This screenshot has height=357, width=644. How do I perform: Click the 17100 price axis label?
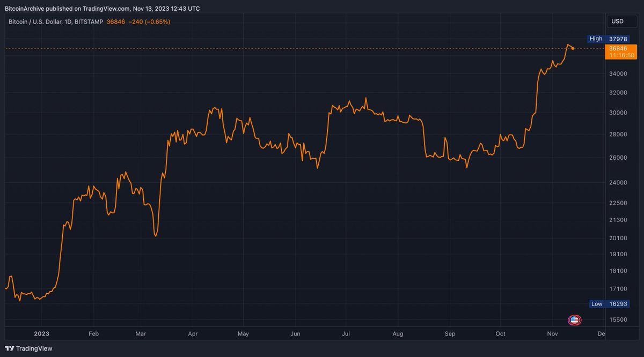point(618,288)
